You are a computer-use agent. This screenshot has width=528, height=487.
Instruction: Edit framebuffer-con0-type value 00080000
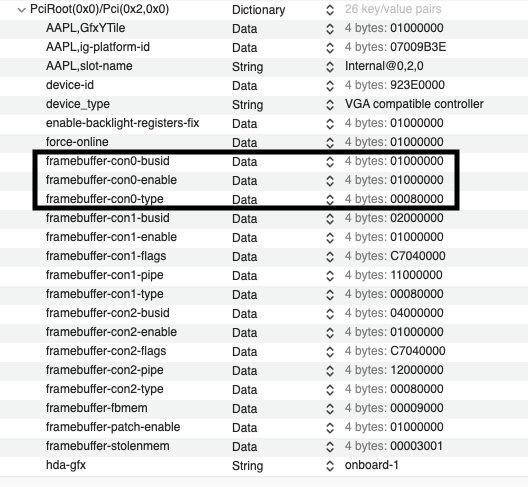(x=417, y=199)
